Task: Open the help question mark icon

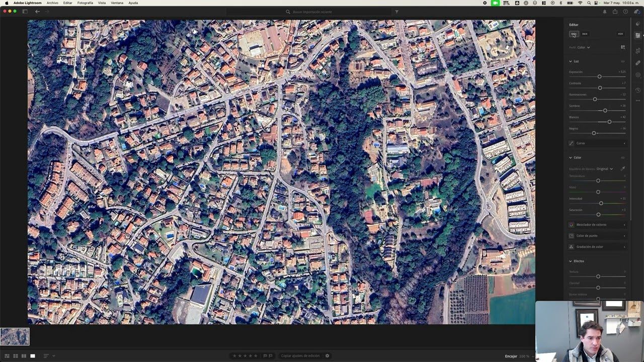Action: (x=625, y=12)
